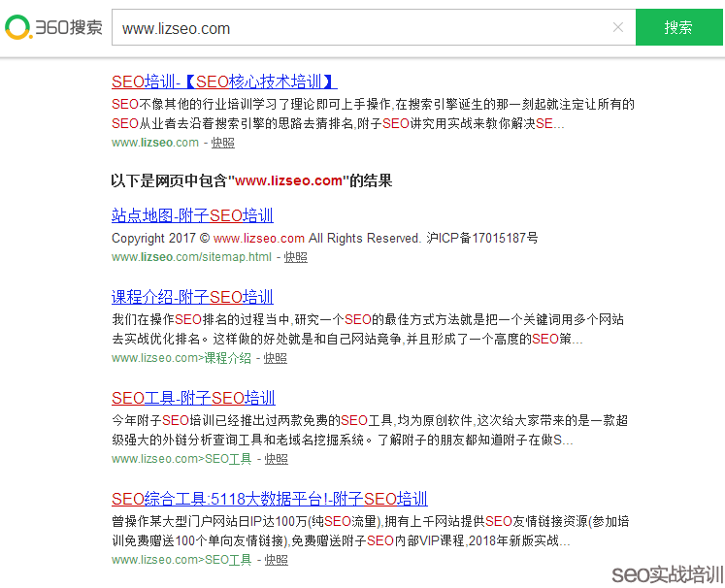The image size is (725, 588).
Task: Open the 课程介绍-附子SEO培训 result
Action: 192,297
